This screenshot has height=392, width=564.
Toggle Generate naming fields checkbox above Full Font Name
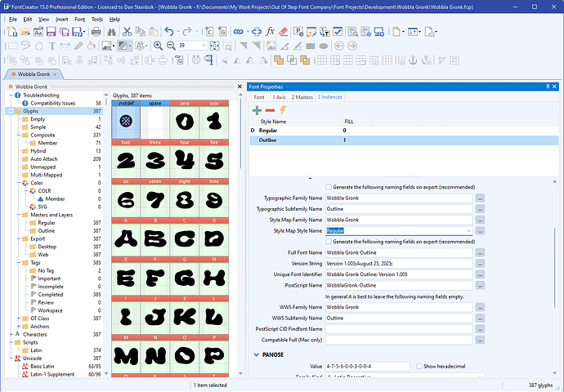(x=329, y=242)
